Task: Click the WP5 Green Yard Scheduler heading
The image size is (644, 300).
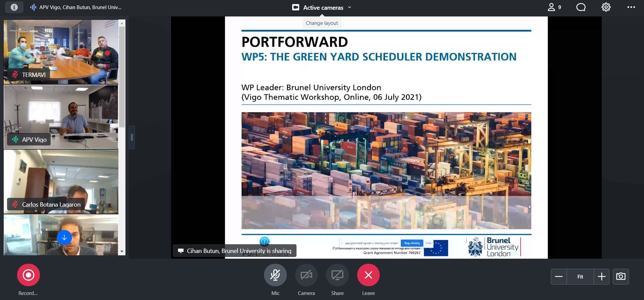Action: tap(379, 57)
